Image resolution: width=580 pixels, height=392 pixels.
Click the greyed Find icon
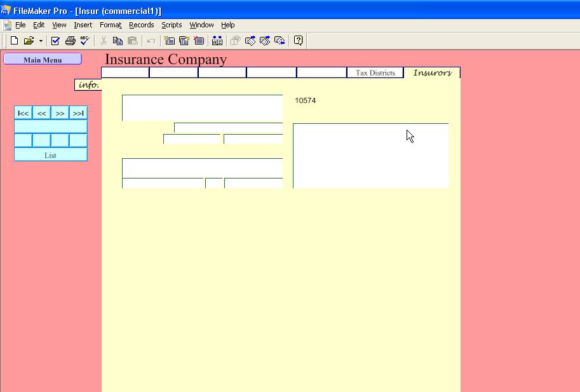click(235, 41)
